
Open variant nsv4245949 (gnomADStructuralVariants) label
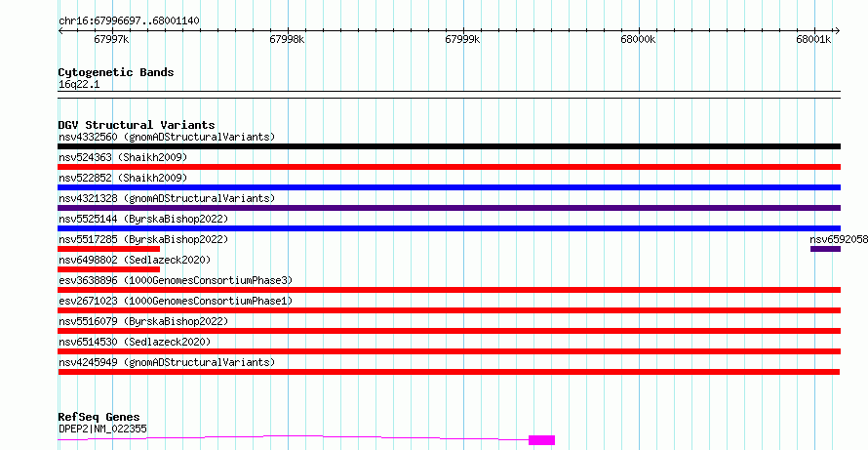point(167,362)
